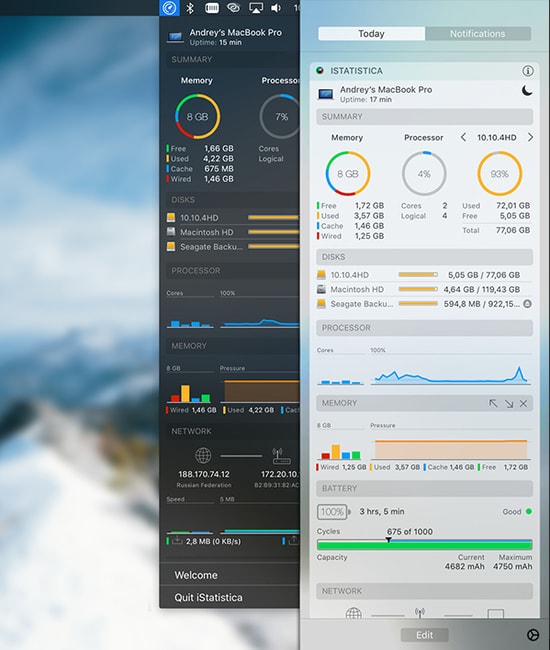Click the Macintosh HD row in dark menu
The height and width of the screenshot is (650, 550).
click(232, 232)
